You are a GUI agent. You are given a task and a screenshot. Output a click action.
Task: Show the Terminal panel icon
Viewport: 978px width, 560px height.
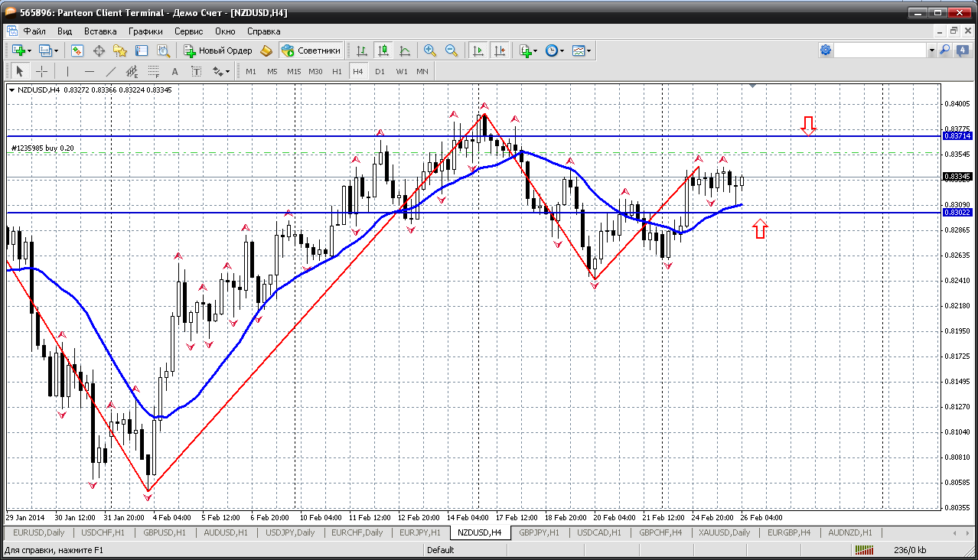tap(142, 50)
